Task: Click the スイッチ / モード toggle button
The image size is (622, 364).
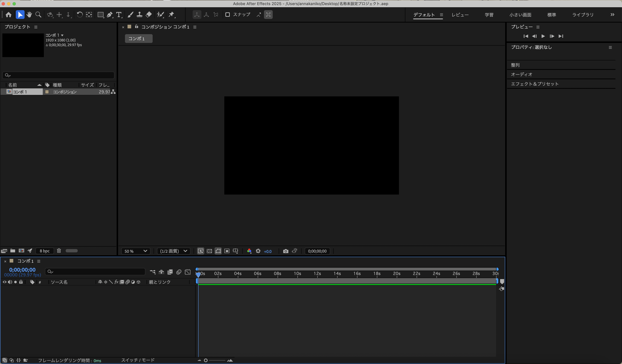Action: click(138, 360)
